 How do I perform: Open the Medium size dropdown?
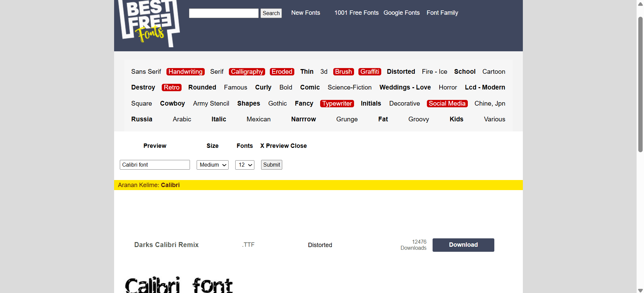[212, 165]
